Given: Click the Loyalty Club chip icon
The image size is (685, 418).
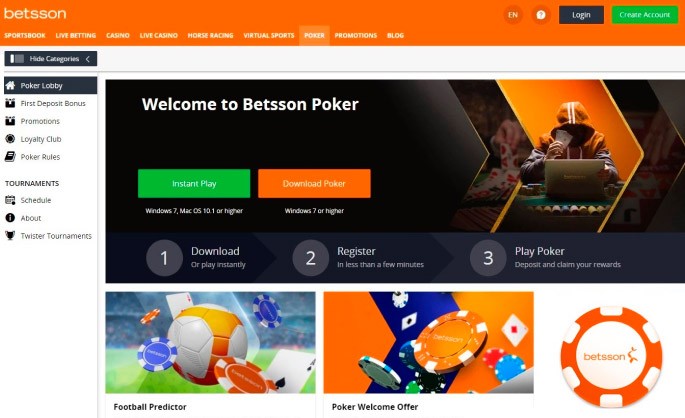Looking at the screenshot, I should point(10,139).
